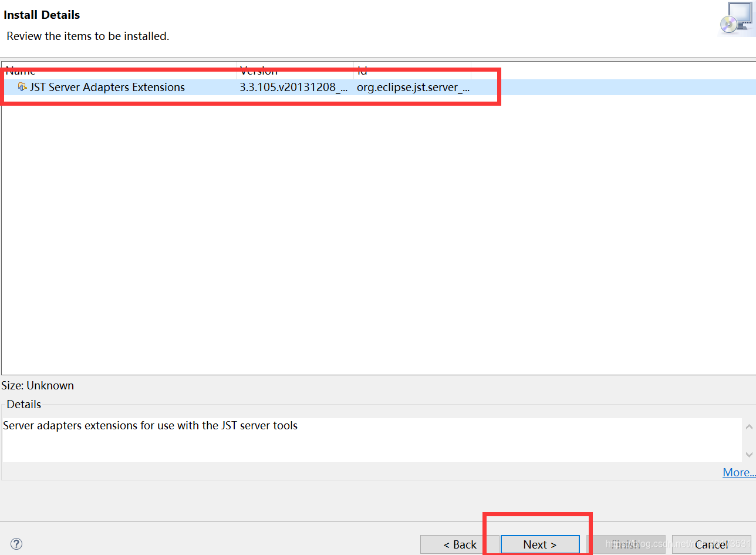
Task: Open the More details link
Action: [x=738, y=472]
